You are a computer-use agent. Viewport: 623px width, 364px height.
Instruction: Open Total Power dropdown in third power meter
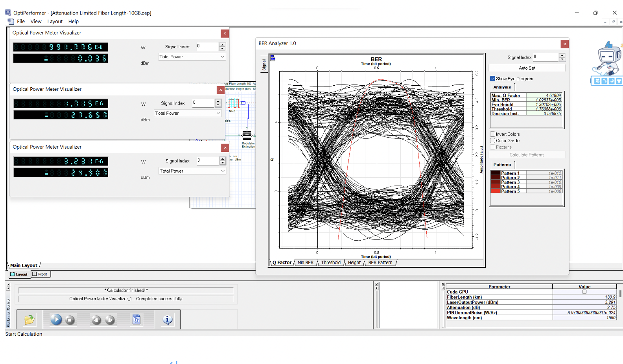(x=192, y=171)
